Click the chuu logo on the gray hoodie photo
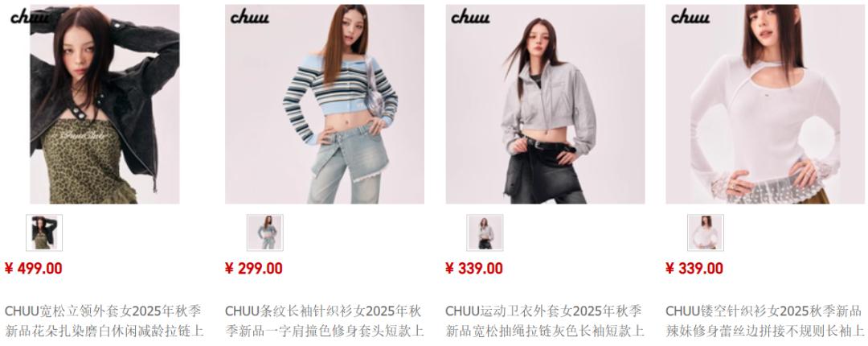Viewport: 868px width, 346px height. [470, 17]
